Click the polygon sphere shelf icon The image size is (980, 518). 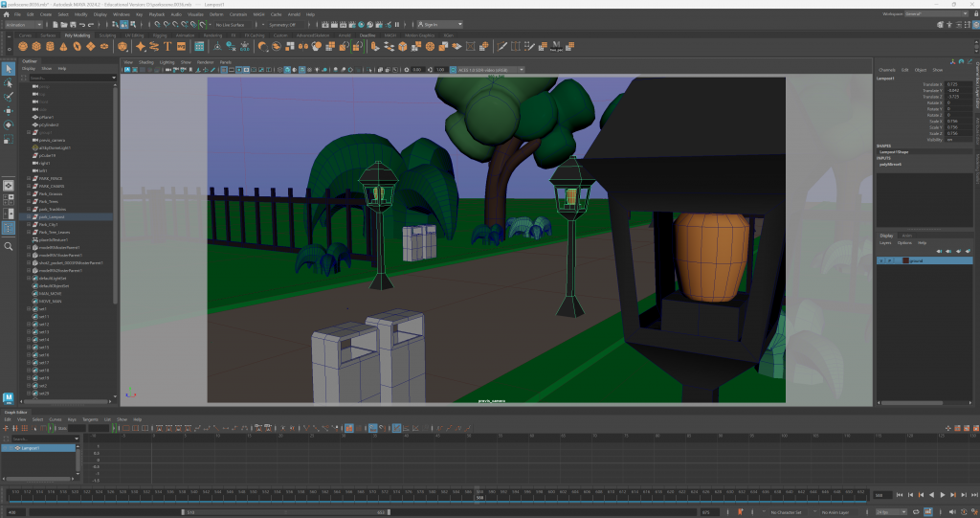[22, 46]
